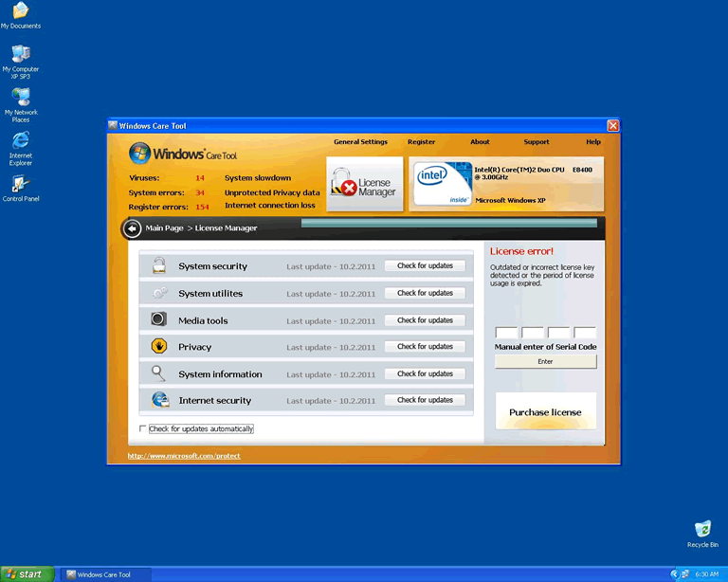The height and width of the screenshot is (582, 728).
Task: Open the Register menu item
Action: pyautogui.click(x=421, y=142)
